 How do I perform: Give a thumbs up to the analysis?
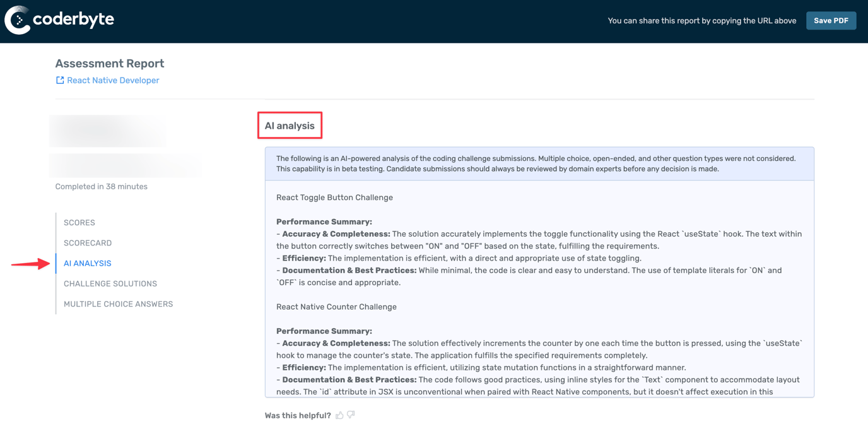point(339,415)
